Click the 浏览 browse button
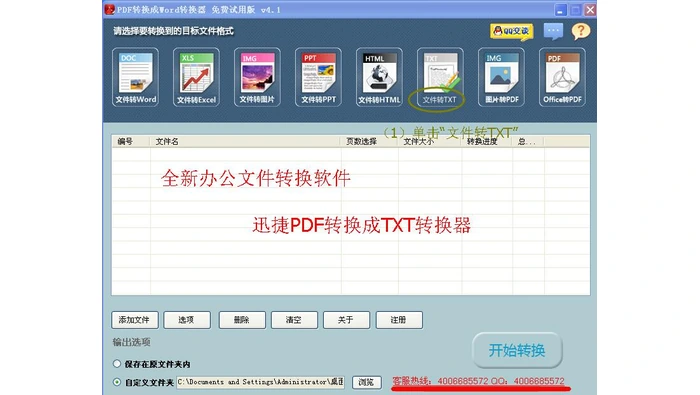 coord(367,383)
